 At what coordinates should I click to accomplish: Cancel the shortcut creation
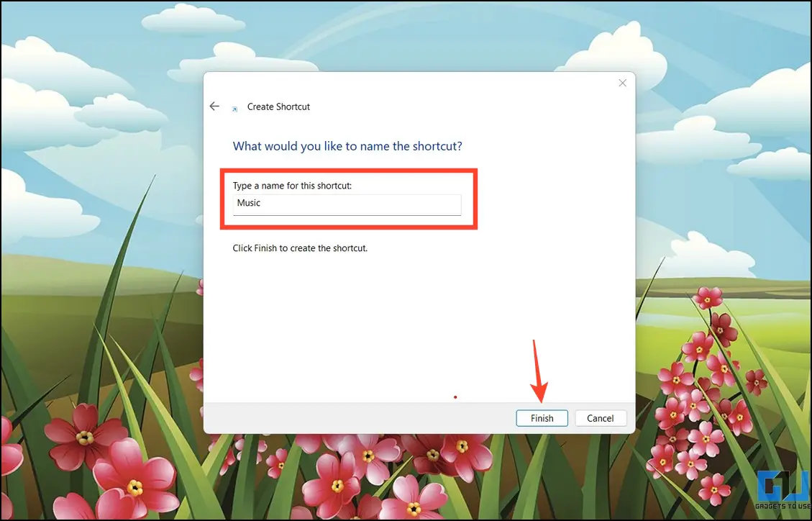pos(601,418)
